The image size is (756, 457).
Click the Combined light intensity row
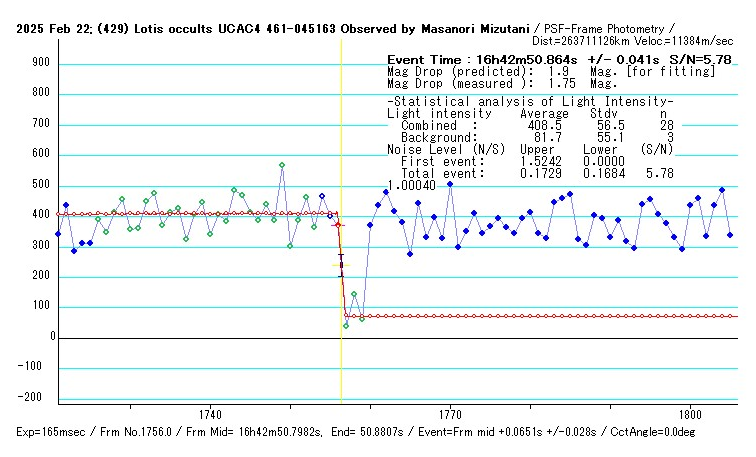point(530,125)
